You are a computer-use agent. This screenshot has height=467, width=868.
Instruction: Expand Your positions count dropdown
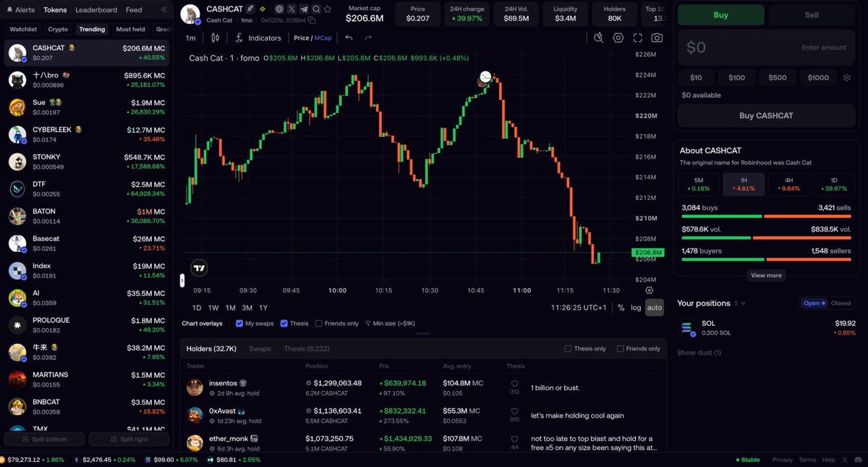click(x=740, y=303)
